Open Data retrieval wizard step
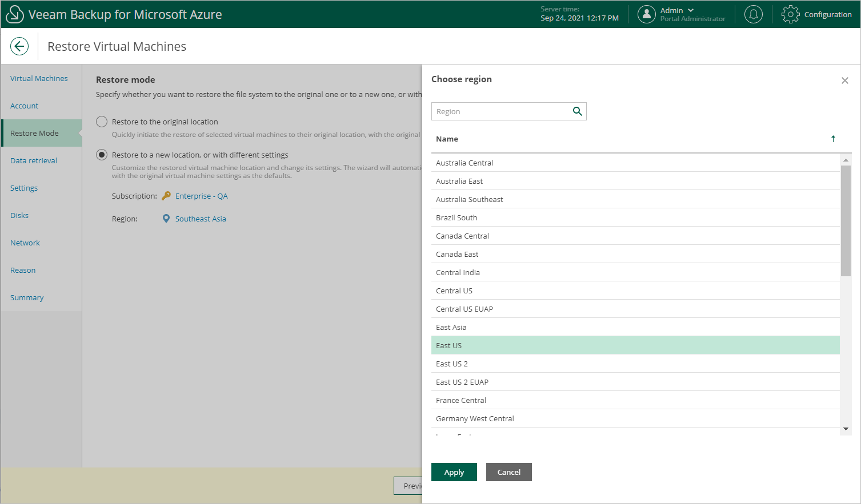The image size is (861, 504). click(34, 160)
